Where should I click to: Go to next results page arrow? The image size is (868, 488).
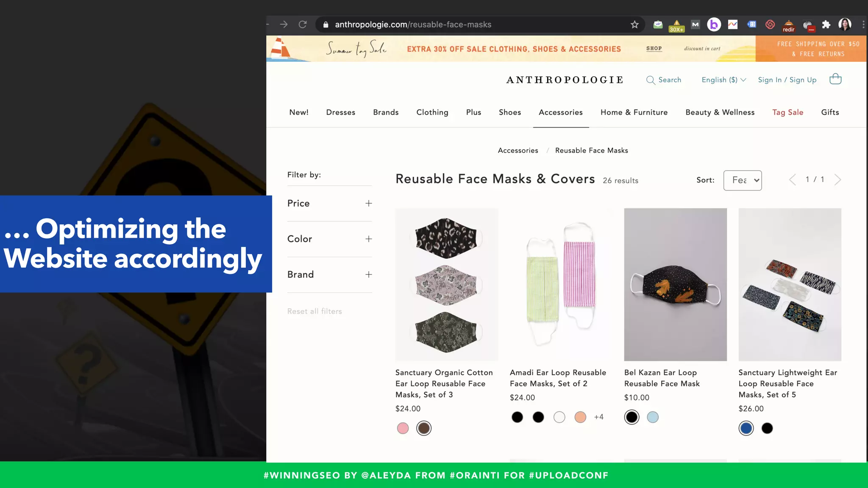(837, 180)
